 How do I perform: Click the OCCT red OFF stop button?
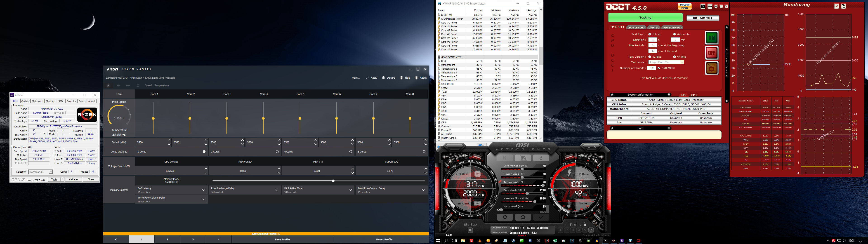coord(712,53)
